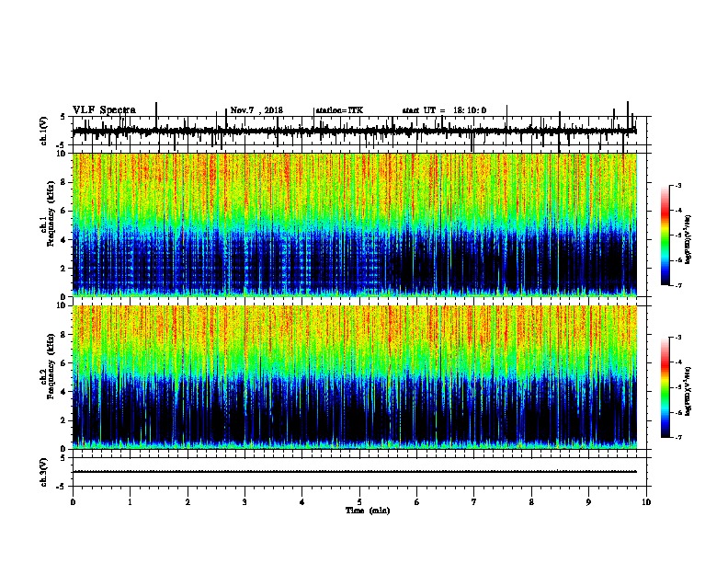Click the "8" kHz tick on ch.2 frequency axis

pos(63,335)
